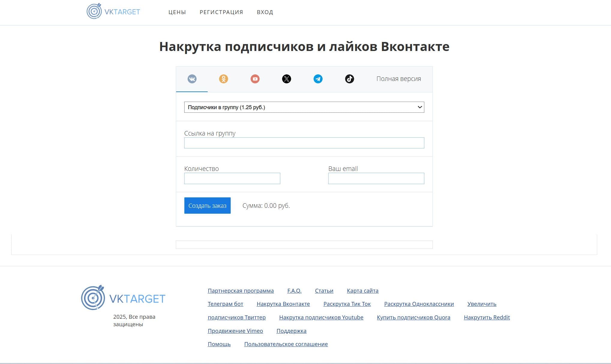Image resolution: width=611 pixels, height=364 pixels.
Task: Focus the 'Ссылка на группу' input field
Action: [304, 143]
